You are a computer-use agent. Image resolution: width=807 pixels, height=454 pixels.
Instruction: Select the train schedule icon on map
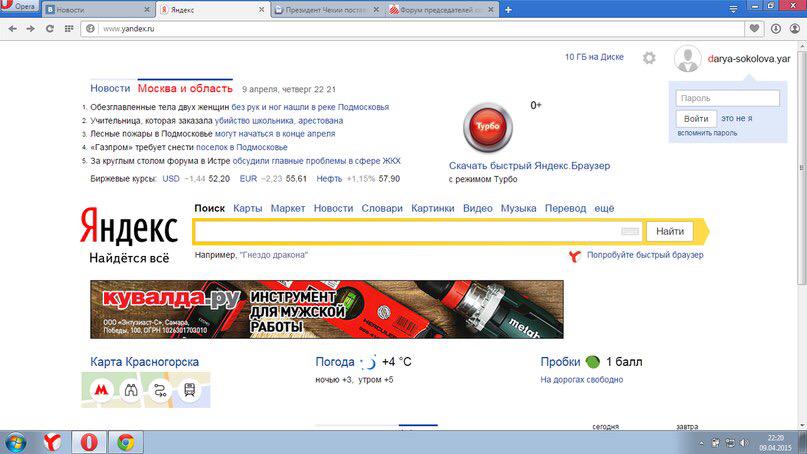pos(189,390)
